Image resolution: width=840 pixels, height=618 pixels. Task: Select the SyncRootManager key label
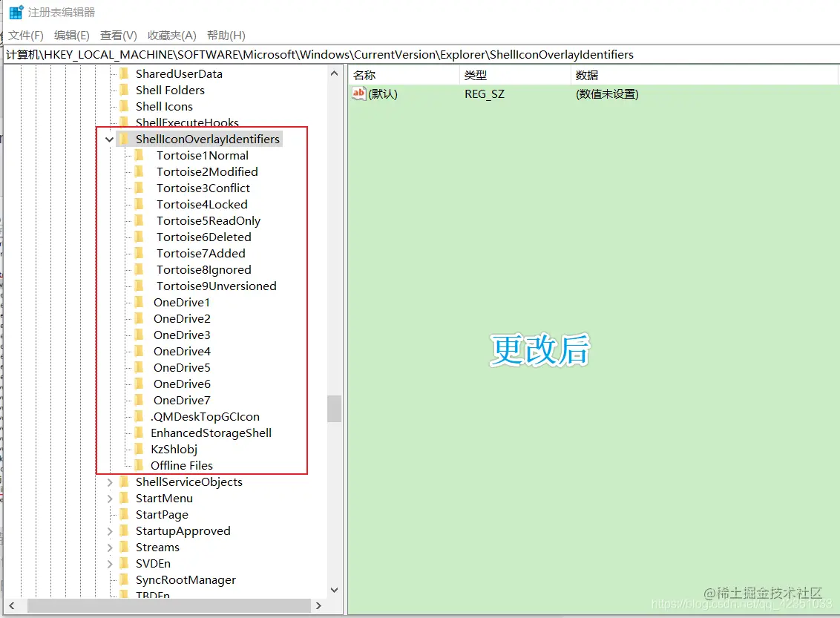pos(186,580)
